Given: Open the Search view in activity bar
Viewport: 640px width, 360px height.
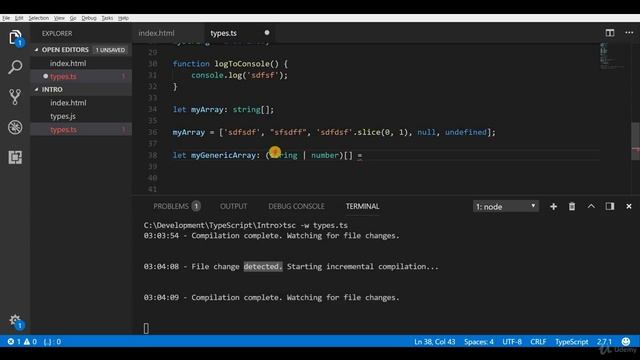Looking at the screenshot, I should [15, 67].
